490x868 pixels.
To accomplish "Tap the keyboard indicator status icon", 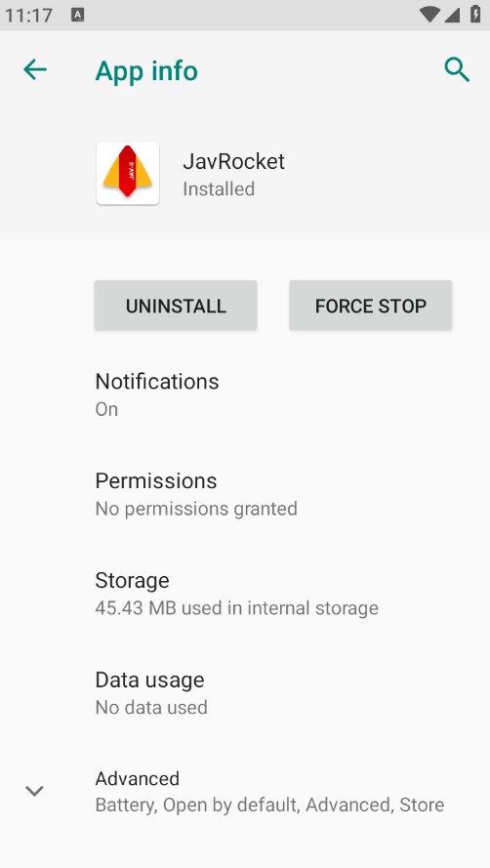I will pyautogui.click(x=77, y=15).
